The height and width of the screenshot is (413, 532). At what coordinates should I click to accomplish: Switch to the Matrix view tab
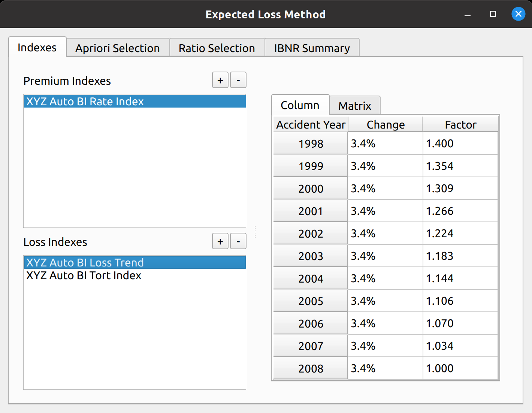coord(354,106)
